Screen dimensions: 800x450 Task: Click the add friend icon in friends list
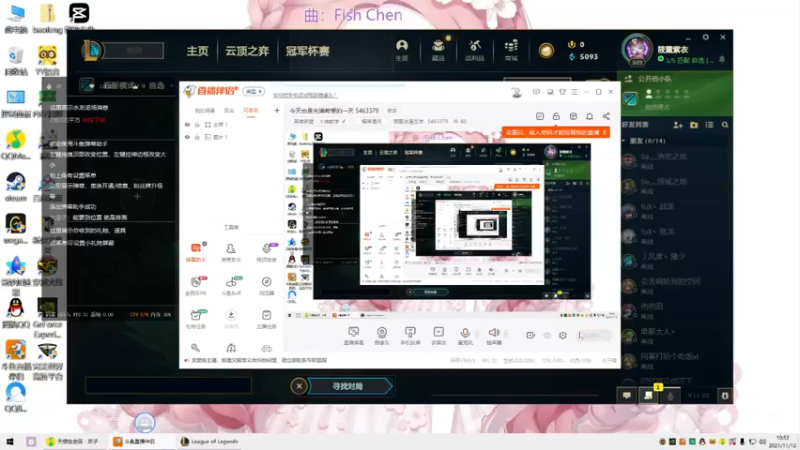click(678, 124)
